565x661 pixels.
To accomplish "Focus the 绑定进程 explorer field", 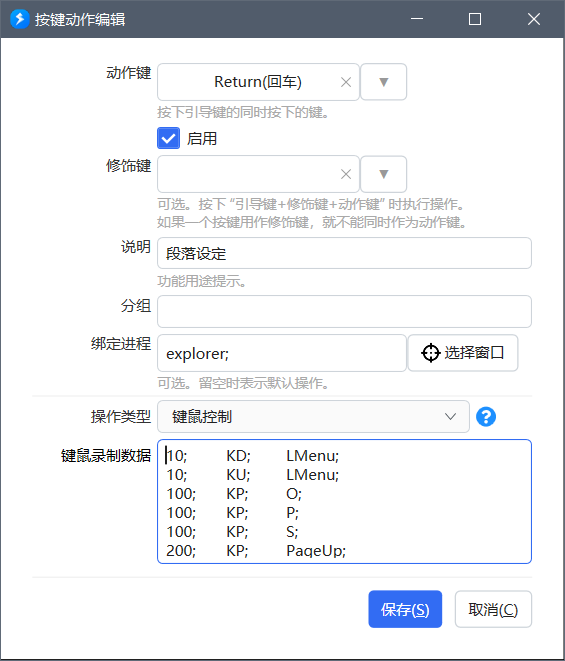I will pos(282,353).
